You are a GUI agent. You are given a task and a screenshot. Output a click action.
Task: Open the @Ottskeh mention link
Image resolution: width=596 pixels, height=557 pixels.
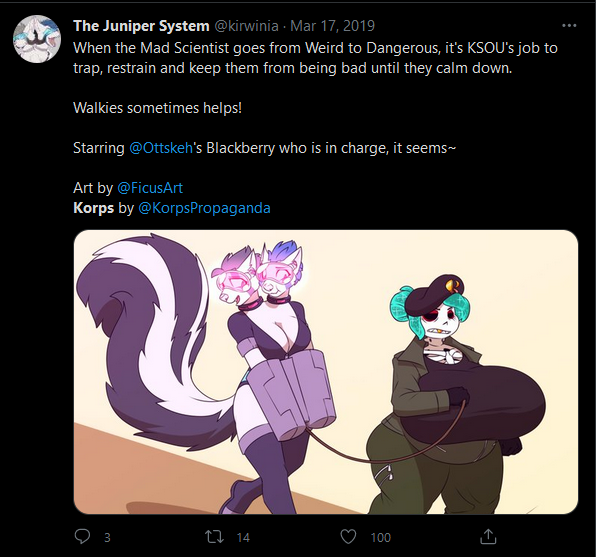pyautogui.click(x=161, y=148)
